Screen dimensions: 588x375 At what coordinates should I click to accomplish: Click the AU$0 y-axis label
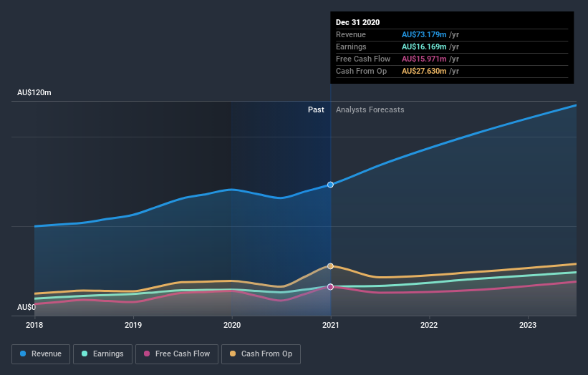[x=26, y=307]
